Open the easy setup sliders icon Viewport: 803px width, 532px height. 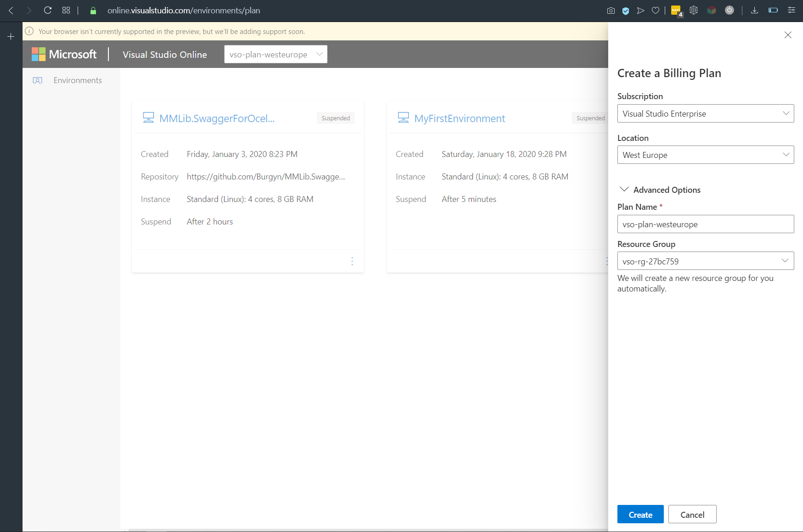click(792, 10)
